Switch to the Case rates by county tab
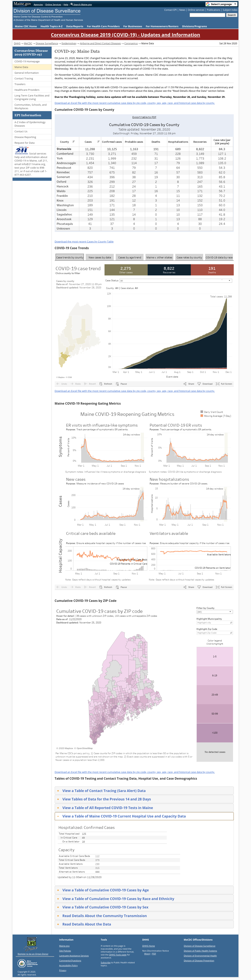251x980 pixels. pyautogui.click(x=189, y=258)
